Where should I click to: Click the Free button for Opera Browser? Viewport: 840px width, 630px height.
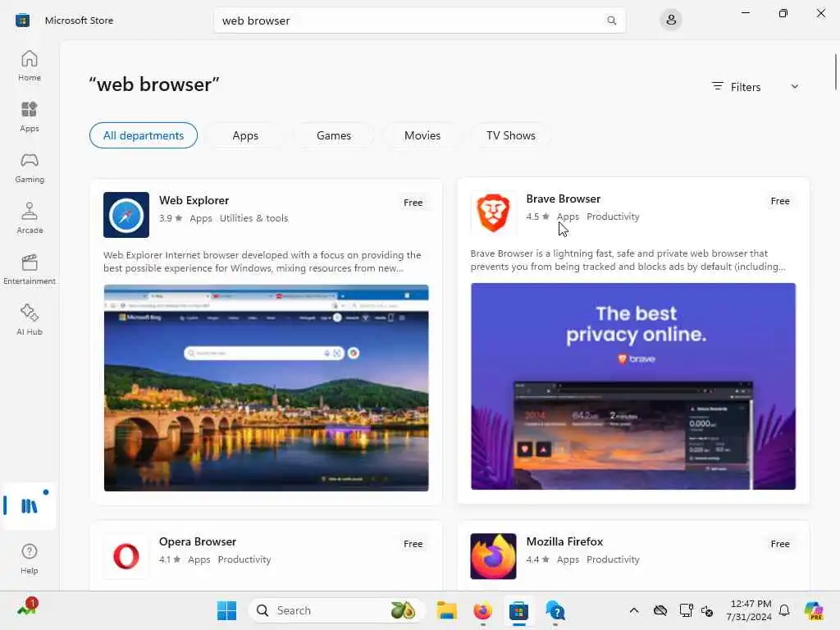(x=413, y=544)
